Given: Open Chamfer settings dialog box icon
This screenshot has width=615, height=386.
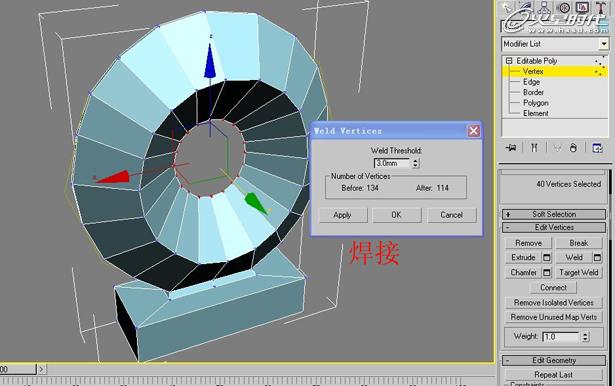Looking at the screenshot, I should point(547,272).
